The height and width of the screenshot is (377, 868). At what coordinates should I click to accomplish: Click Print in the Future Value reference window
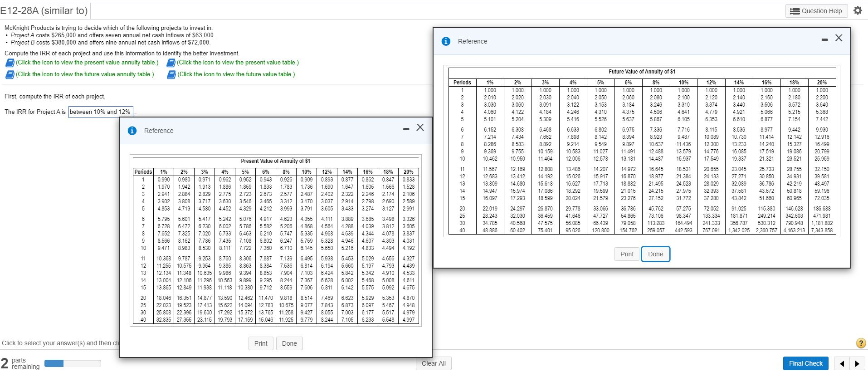[x=627, y=254]
